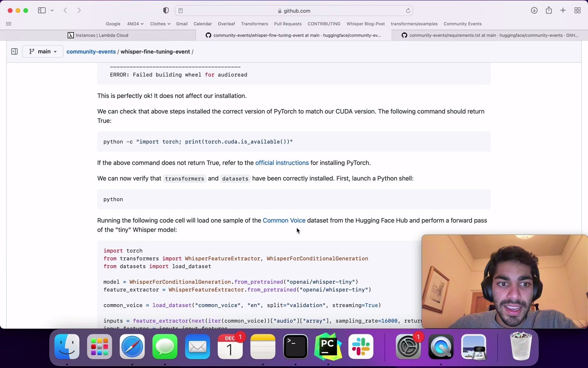Show tab overview grid
The image size is (588, 368).
[577, 11]
